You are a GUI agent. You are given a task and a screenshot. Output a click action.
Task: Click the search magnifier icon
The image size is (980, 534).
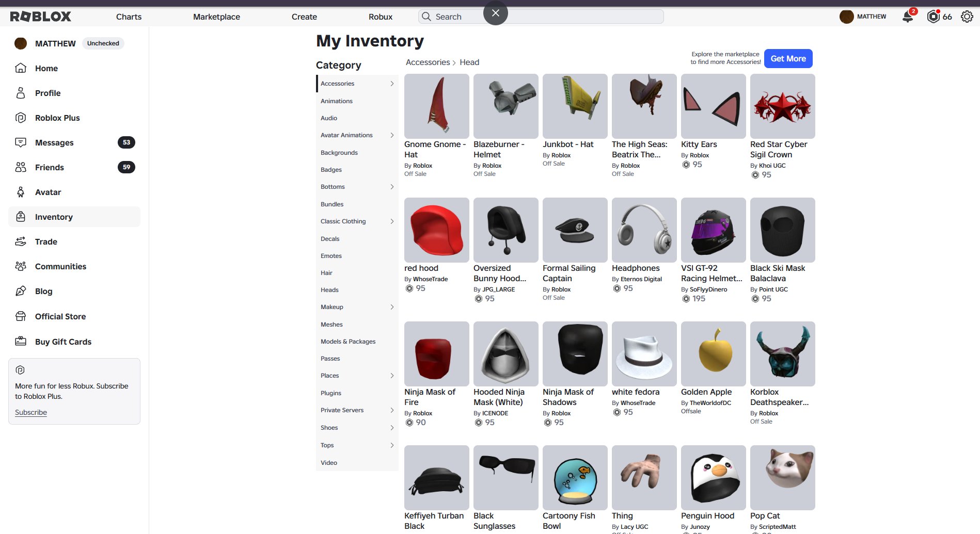[426, 17]
